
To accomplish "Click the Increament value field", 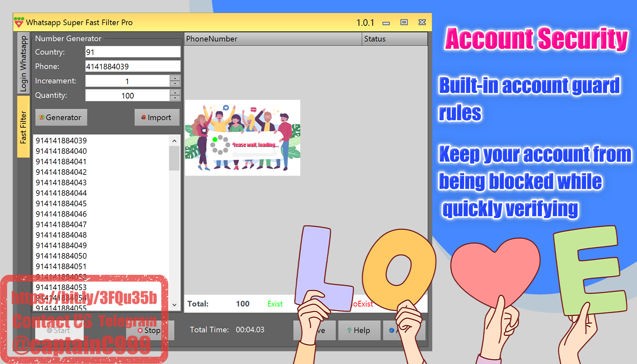I will click(x=127, y=81).
